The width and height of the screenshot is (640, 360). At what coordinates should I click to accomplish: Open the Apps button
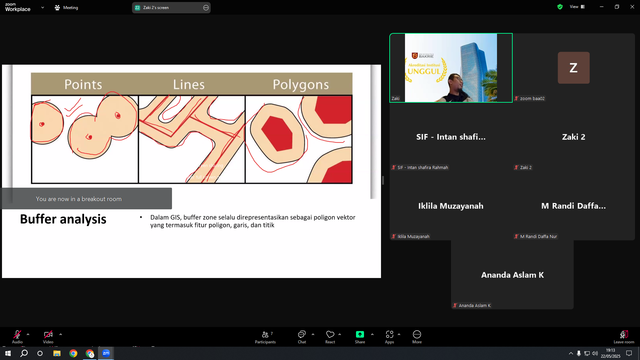point(389,337)
